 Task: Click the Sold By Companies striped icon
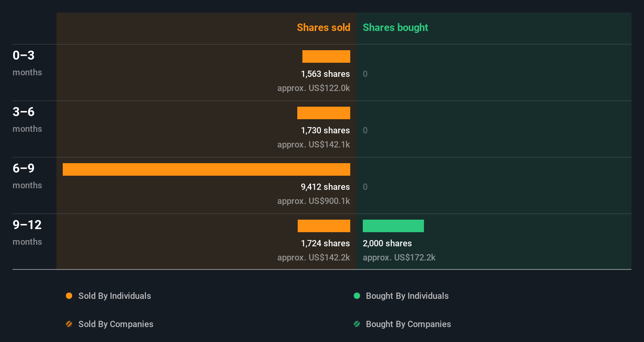(x=69, y=324)
